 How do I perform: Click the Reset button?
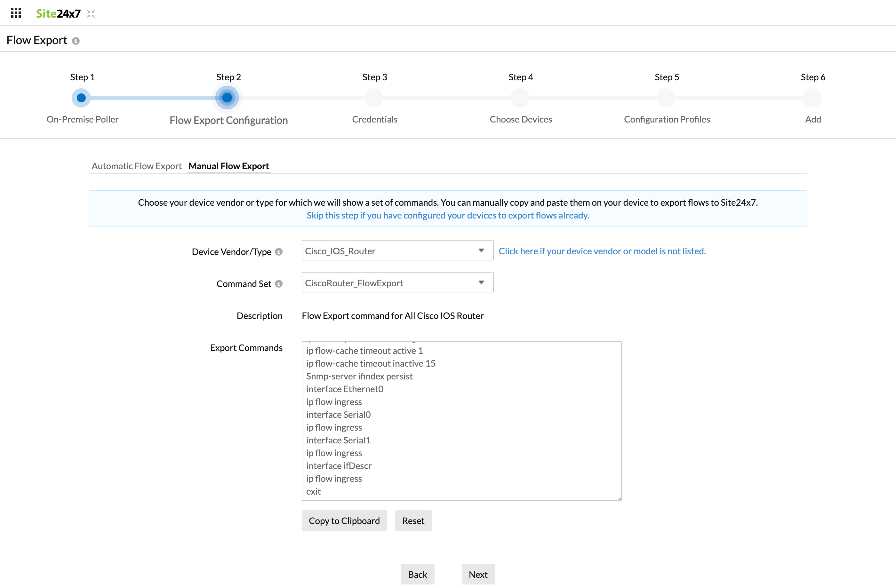click(413, 520)
